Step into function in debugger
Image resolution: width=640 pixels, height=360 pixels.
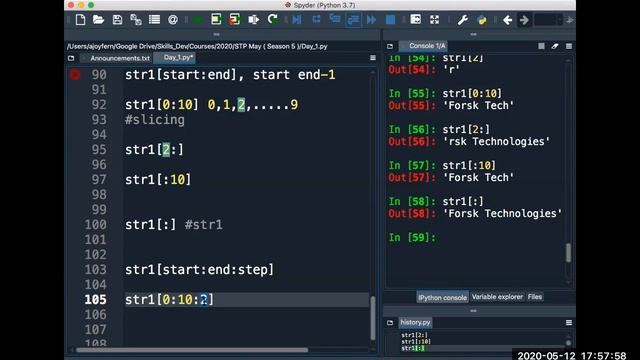pos(335,19)
